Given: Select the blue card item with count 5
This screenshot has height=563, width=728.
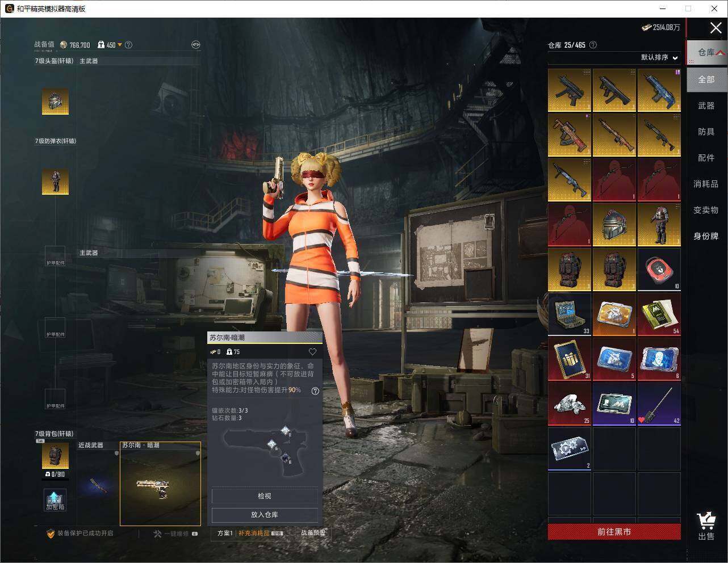Looking at the screenshot, I should coord(614,359).
